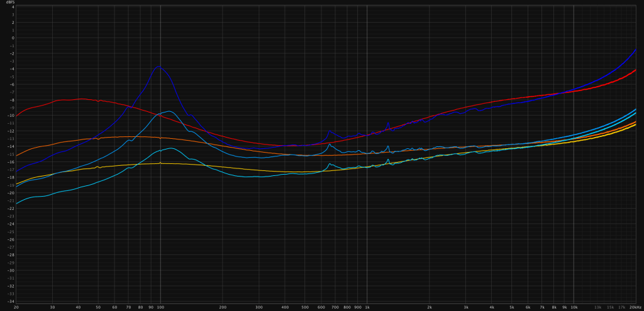644x311 pixels.
Task: Click the yellow curve's left start at 20 Hz
Action: pyautogui.click(x=16, y=183)
